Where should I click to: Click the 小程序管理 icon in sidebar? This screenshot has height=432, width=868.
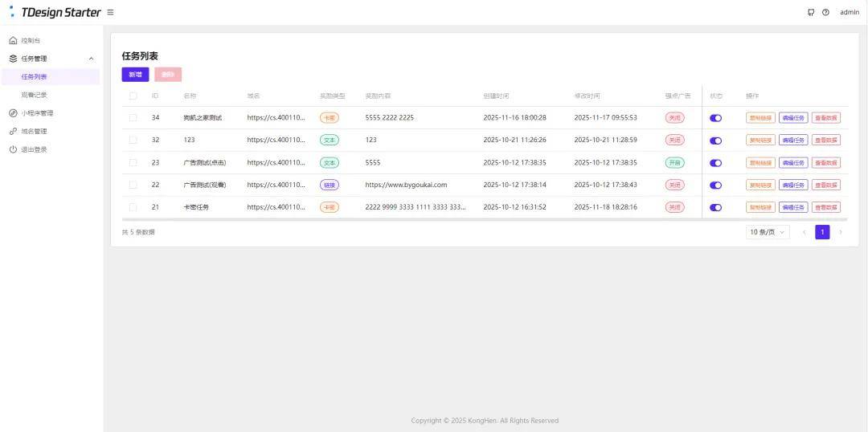pos(13,113)
